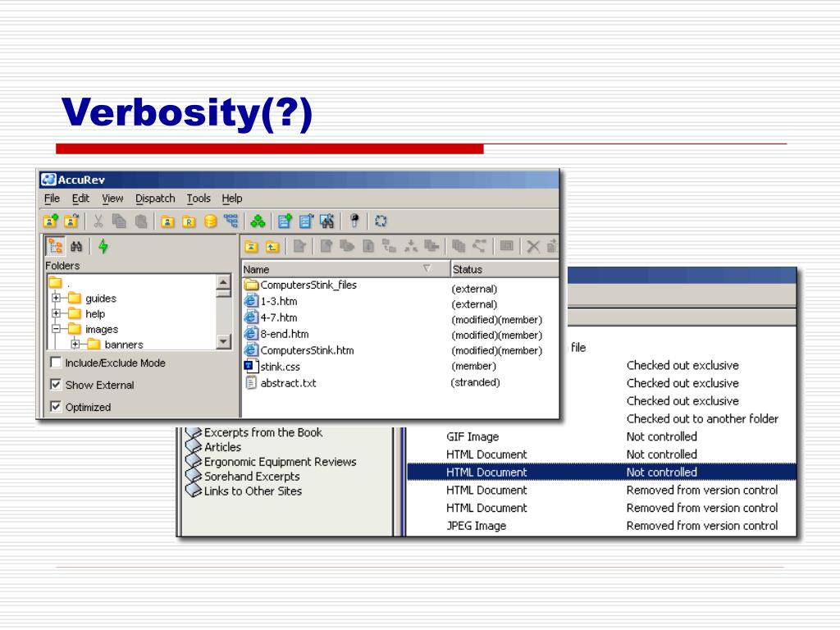Image resolution: width=840 pixels, height=630 pixels.
Task: Click the grayed merge arrows icon
Action: click(x=411, y=246)
